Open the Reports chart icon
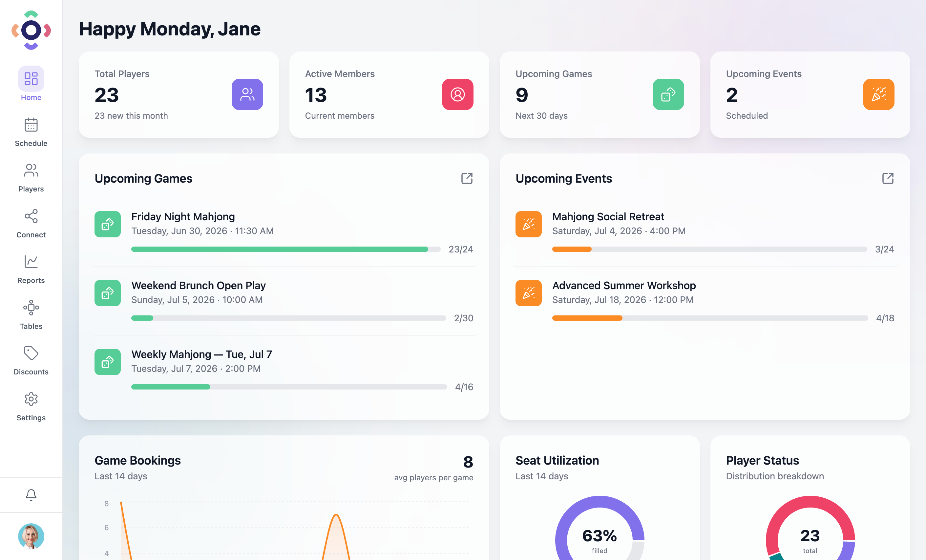The height and width of the screenshot is (560, 926). click(31, 262)
